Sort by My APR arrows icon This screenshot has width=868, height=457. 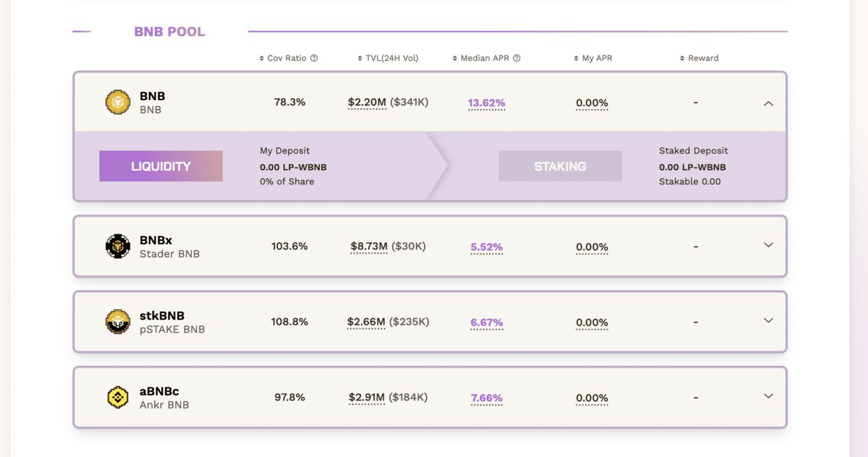click(576, 58)
